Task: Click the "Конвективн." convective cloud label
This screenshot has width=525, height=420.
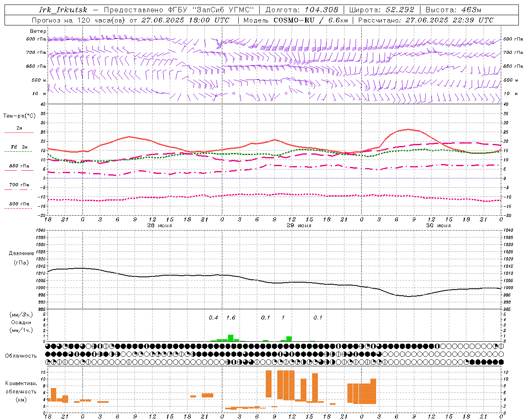Action: click(x=21, y=383)
